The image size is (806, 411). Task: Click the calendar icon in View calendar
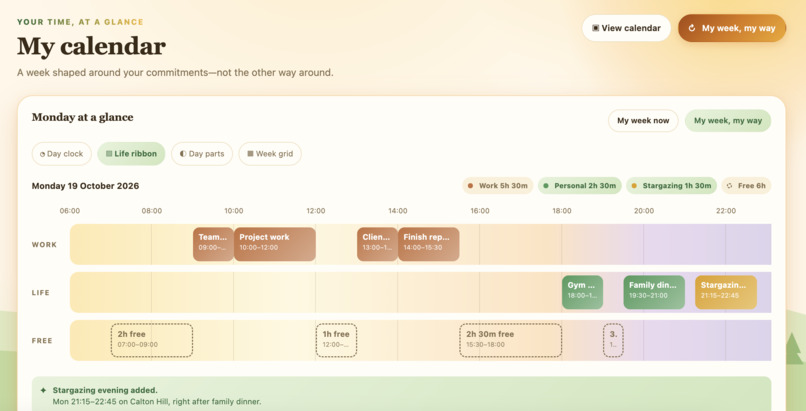click(x=595, y=28)
